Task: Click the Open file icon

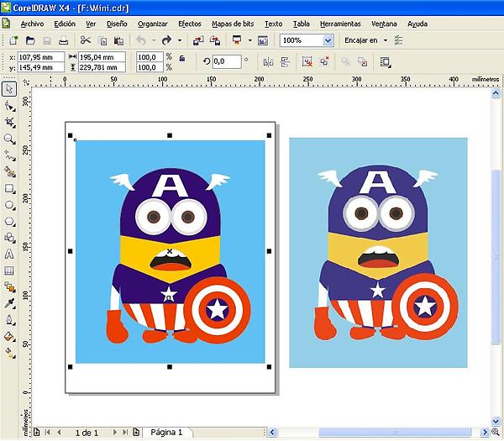Action: coord(30,40)
